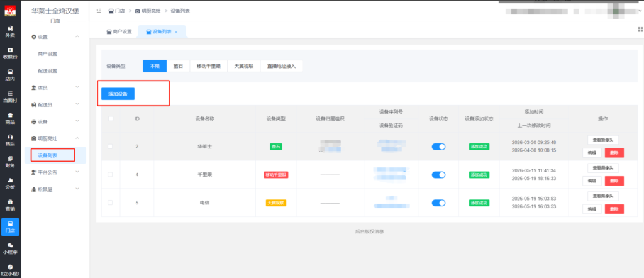Collapse the 设置 menu group

[55, 37]
